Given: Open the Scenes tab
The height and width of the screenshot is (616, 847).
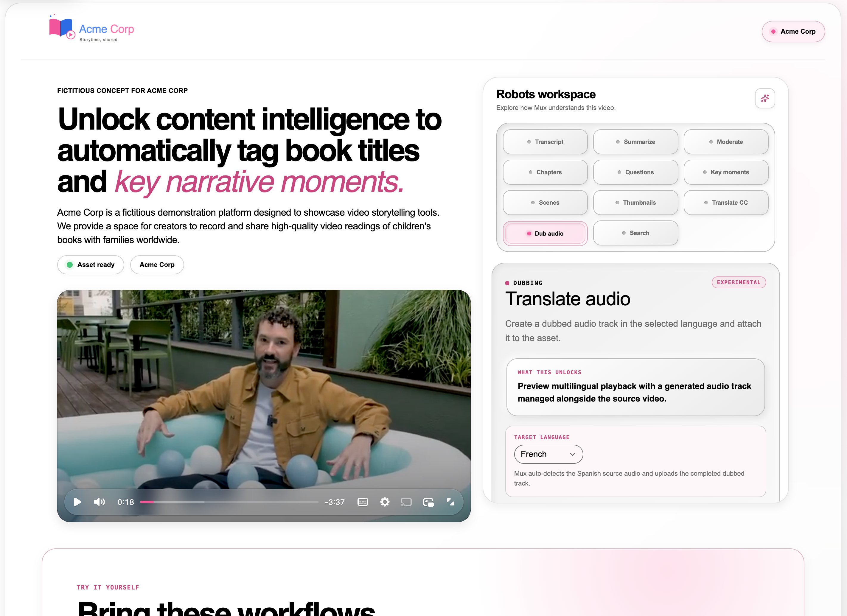Looking at the screenshot, I should [x=545, y=202].
